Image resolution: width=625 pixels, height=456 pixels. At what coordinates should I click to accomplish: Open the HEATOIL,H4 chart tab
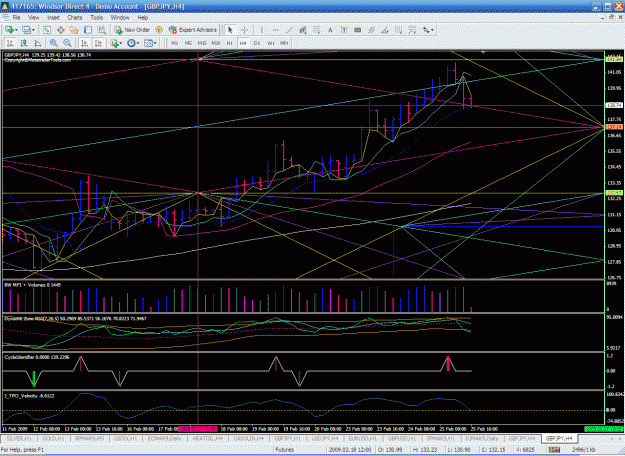(208, 438)
